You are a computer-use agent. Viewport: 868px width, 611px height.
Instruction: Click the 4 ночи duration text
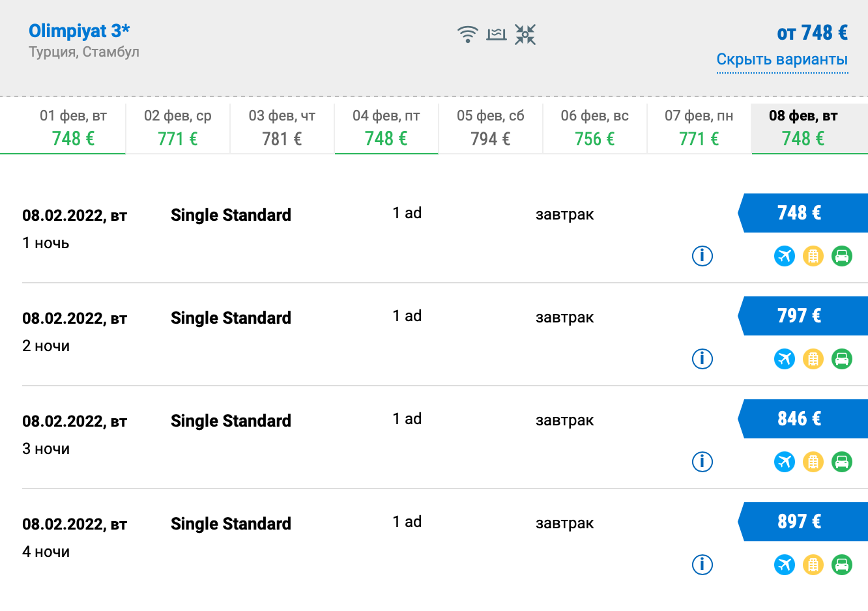point(46,552)
